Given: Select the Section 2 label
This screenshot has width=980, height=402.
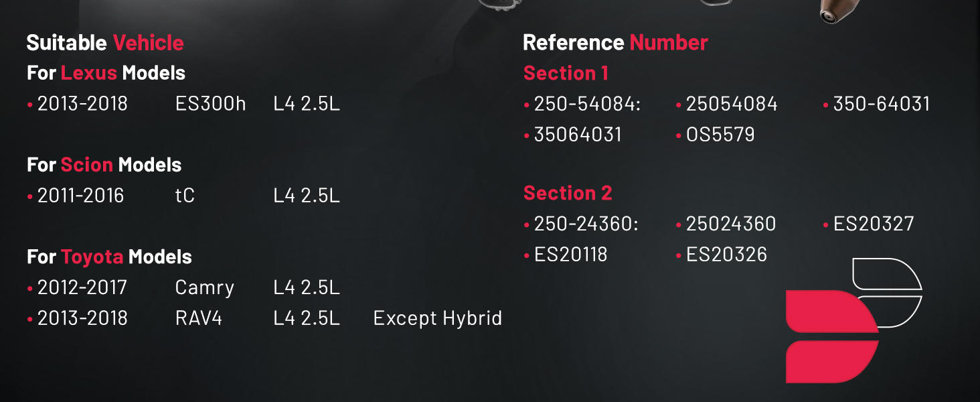Looking at the screenshot, I should point(568,193).
